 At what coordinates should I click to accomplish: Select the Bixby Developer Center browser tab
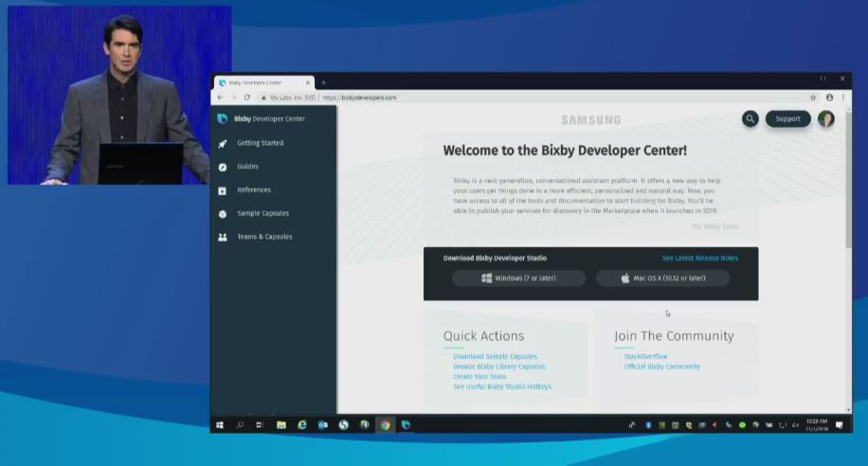click(x=264, y=83)
